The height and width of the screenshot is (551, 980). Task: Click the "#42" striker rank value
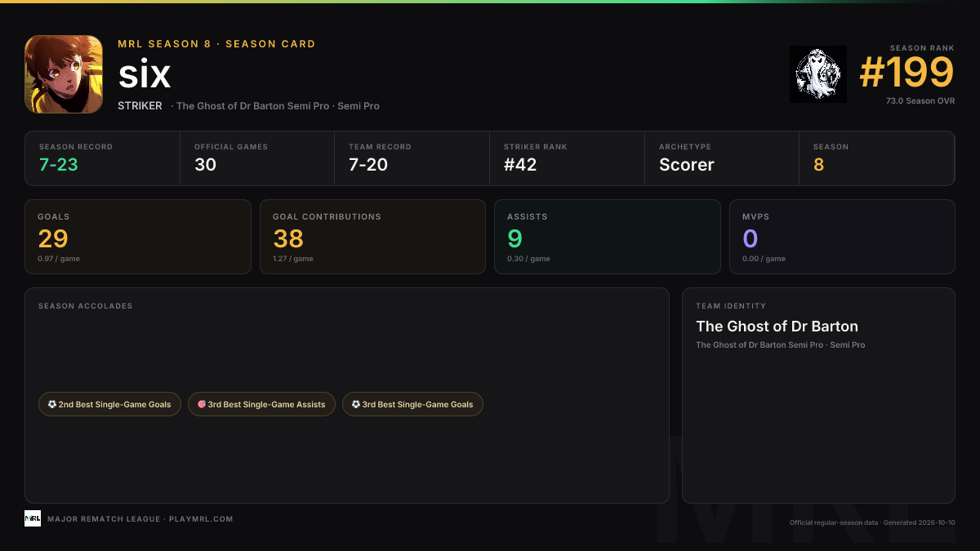pos(520,165)
